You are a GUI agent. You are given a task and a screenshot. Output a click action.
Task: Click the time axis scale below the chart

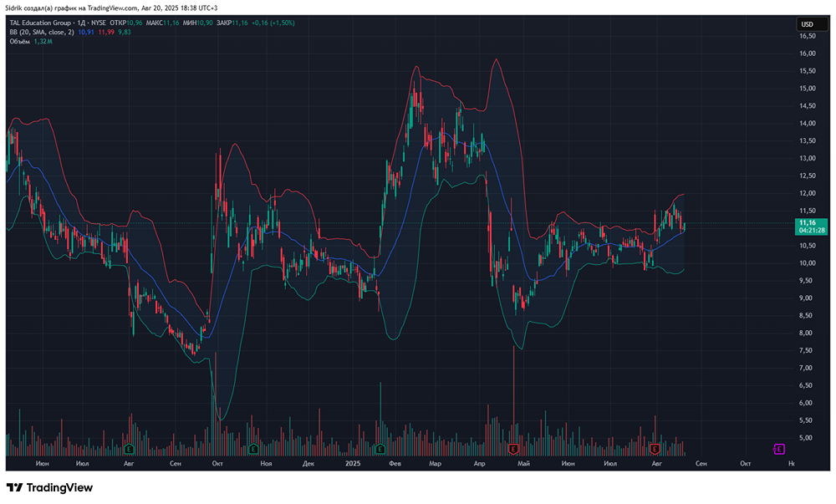tap(418, 462)
